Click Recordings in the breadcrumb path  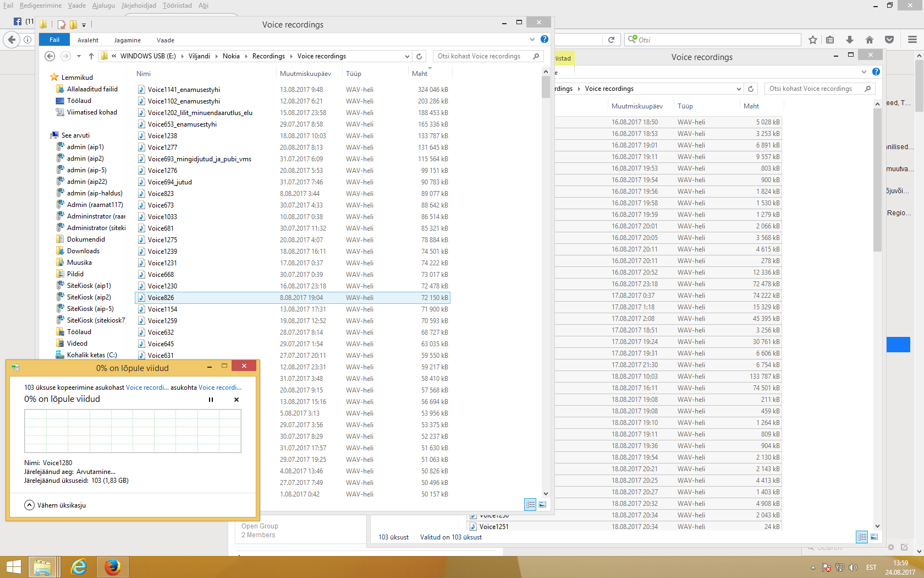pyautogui.click(x=268, y=56)
